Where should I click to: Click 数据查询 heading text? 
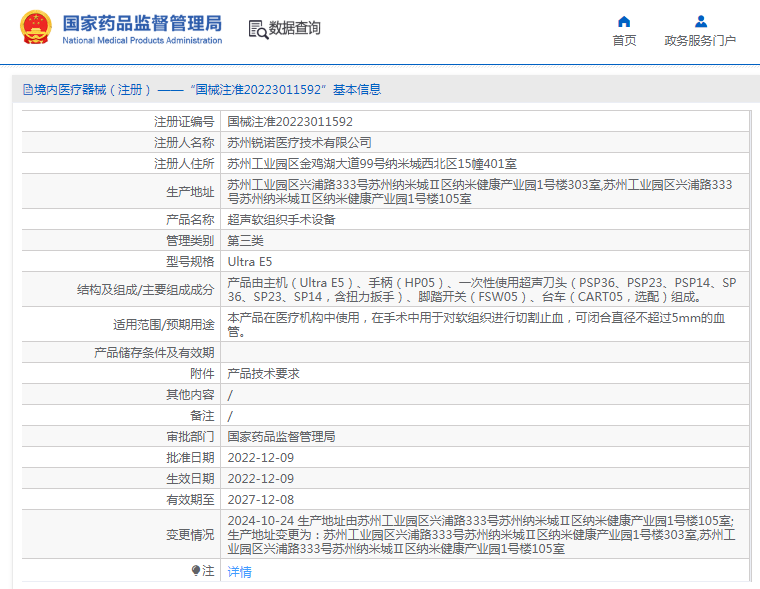coord(295,28)
